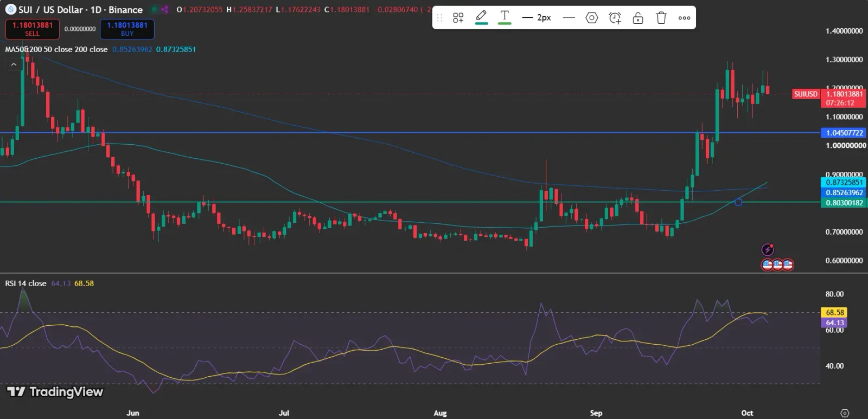Click the 0.00000000 spread value
Screen dimensions: 868x419
point(80,29)
